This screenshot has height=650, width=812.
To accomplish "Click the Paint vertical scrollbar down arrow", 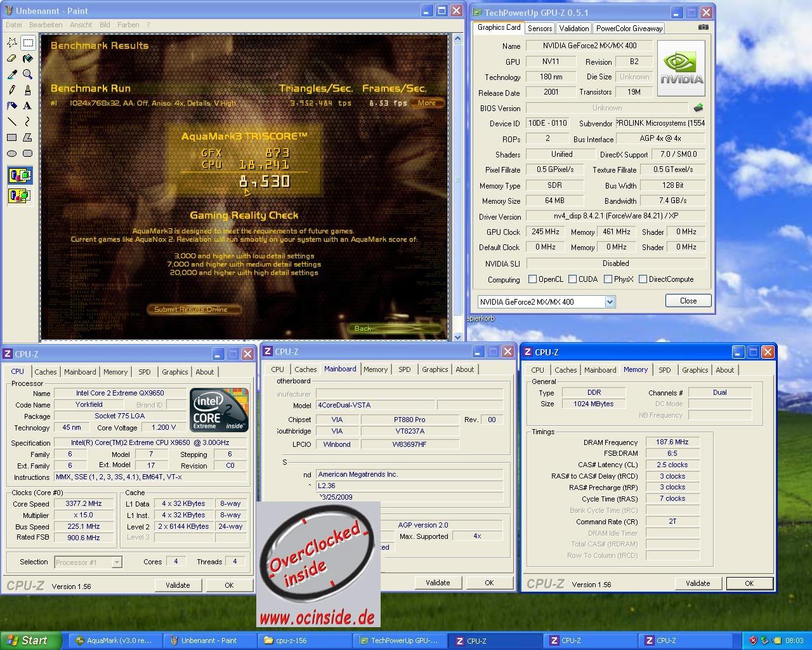I will pyautogui.click(x=457, y=336).
